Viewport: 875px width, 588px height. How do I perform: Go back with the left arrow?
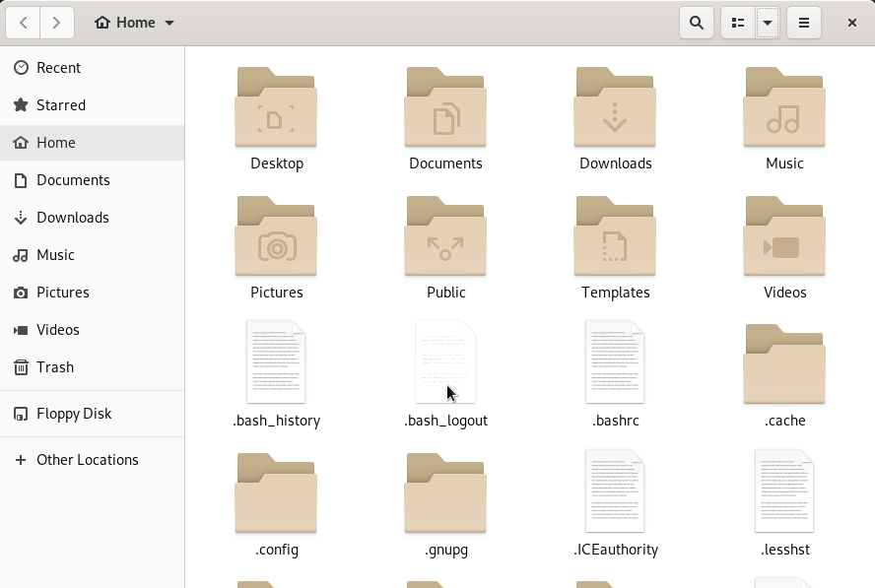(x=24, y=23)
